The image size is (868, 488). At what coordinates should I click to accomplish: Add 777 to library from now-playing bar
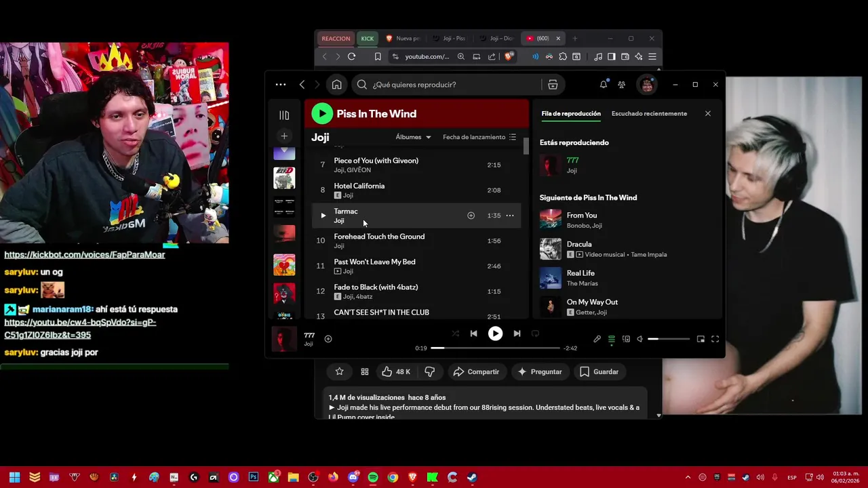point(328,339)
